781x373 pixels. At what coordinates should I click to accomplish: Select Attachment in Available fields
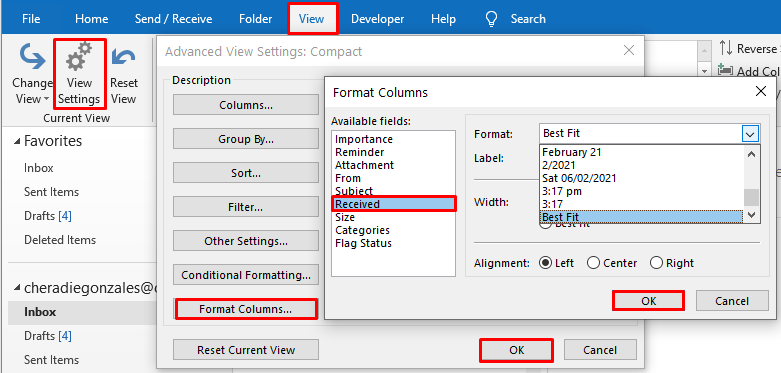point(393,165)
